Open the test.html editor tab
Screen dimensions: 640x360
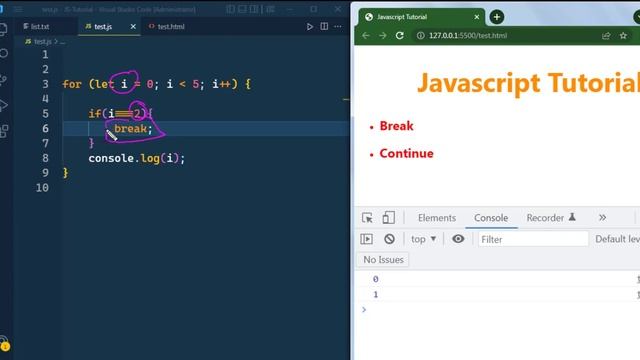pos(167,27)
